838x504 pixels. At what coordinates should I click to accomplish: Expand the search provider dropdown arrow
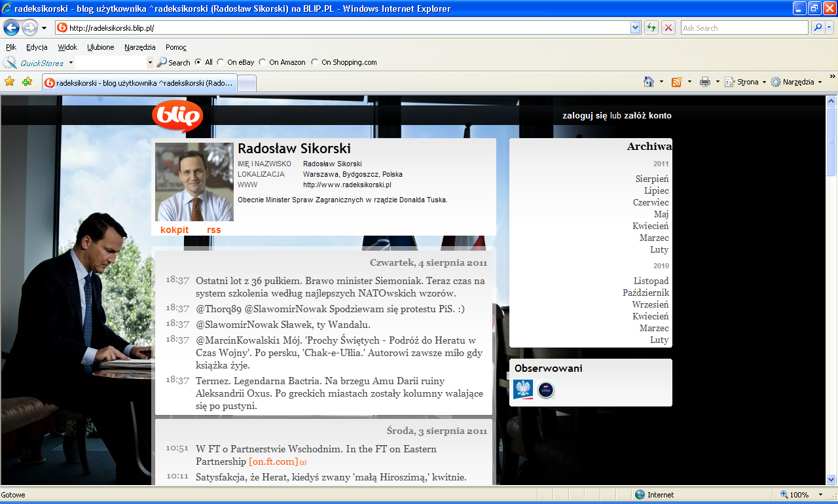[x=829, y=27]
